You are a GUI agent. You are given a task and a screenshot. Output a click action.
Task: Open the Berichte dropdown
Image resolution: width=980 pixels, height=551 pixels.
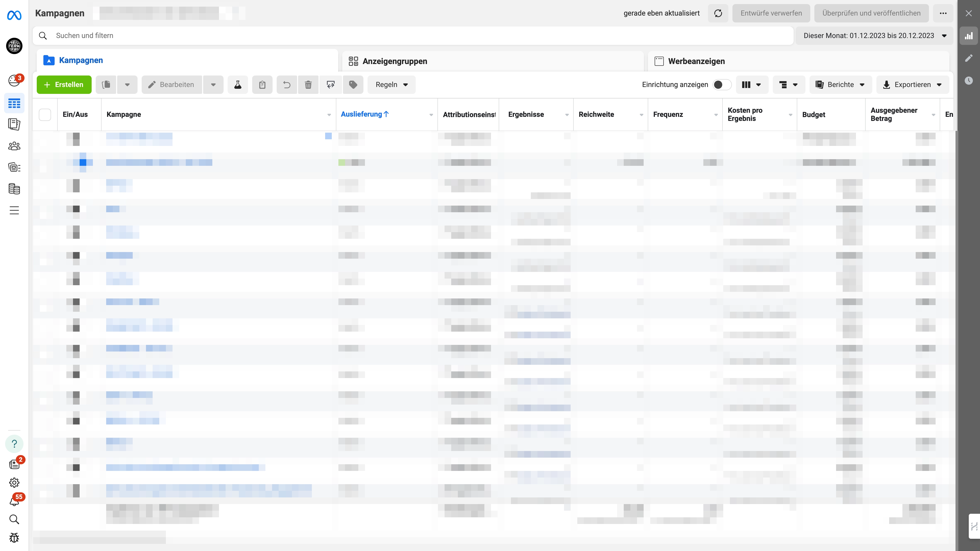click(840, 84)
